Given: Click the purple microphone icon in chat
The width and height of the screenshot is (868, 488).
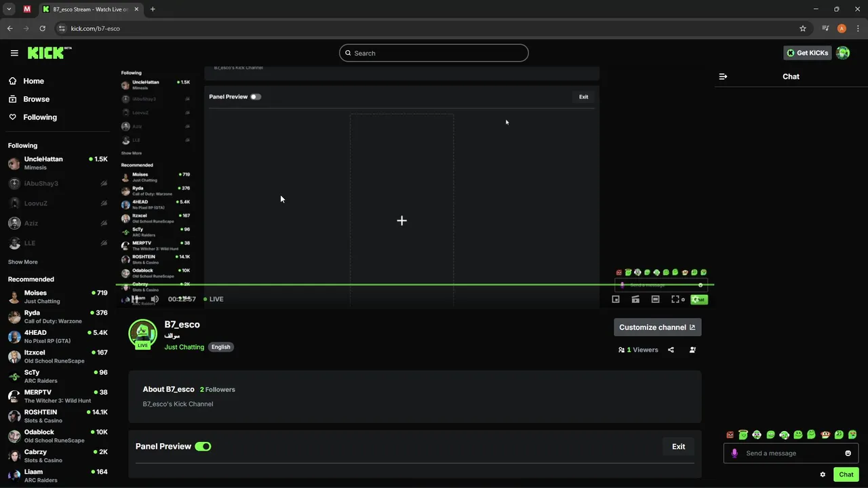Looking at the screenshot, I should (734, 453).
